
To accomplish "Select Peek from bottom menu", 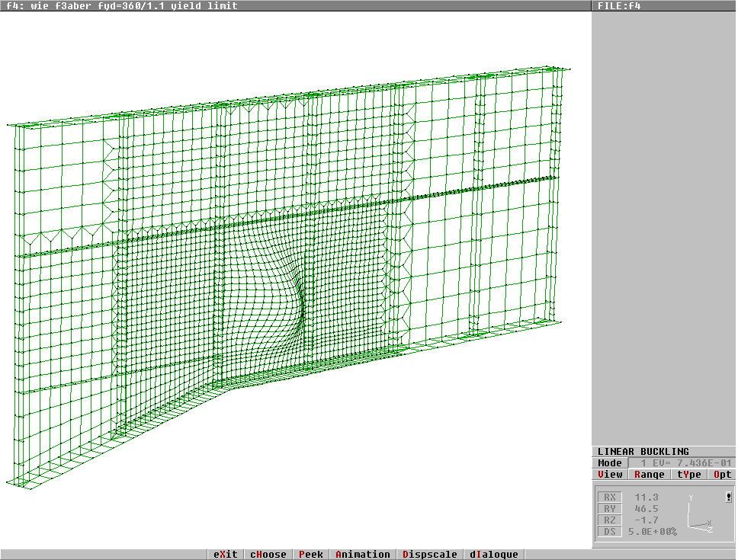I will [x=311, y=555].
